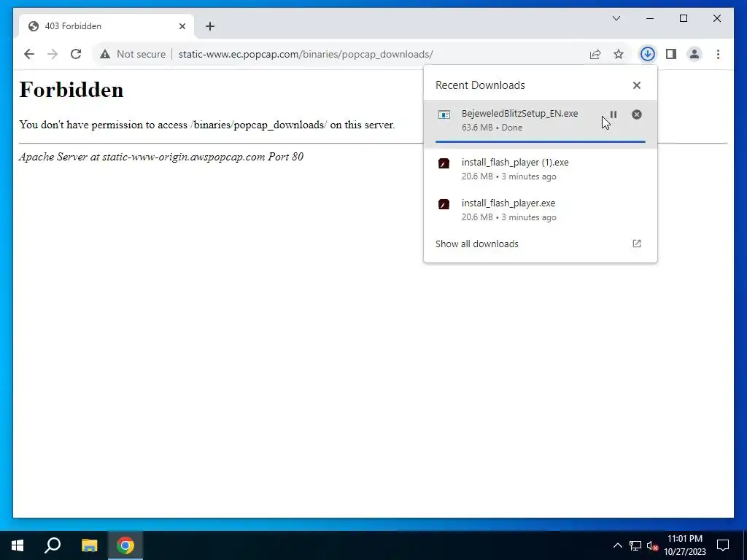Click the download progress bar

coord(541,141)
